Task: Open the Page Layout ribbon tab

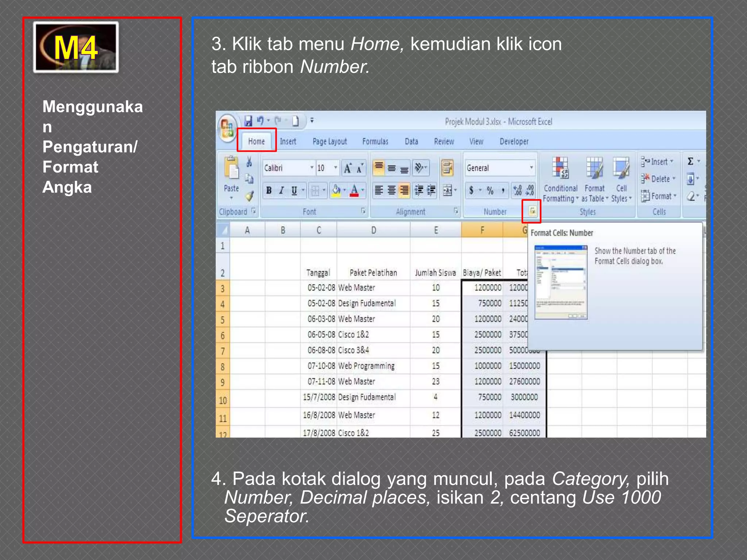Action: [329, 141]
